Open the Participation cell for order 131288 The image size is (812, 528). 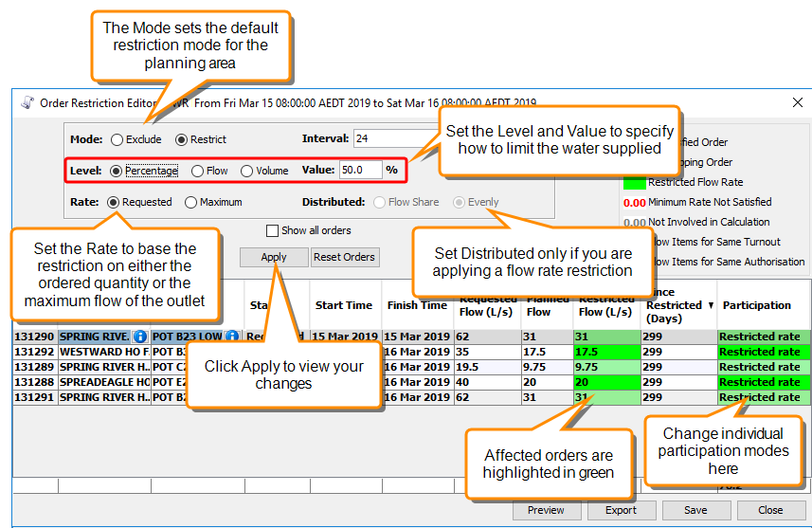762,382
